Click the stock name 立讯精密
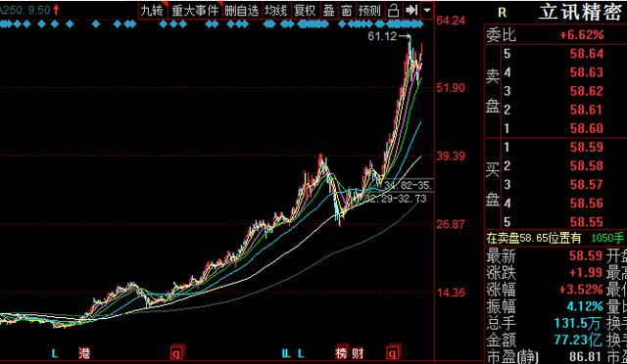Viewport: 627px width, 364px height. [580, 12]
